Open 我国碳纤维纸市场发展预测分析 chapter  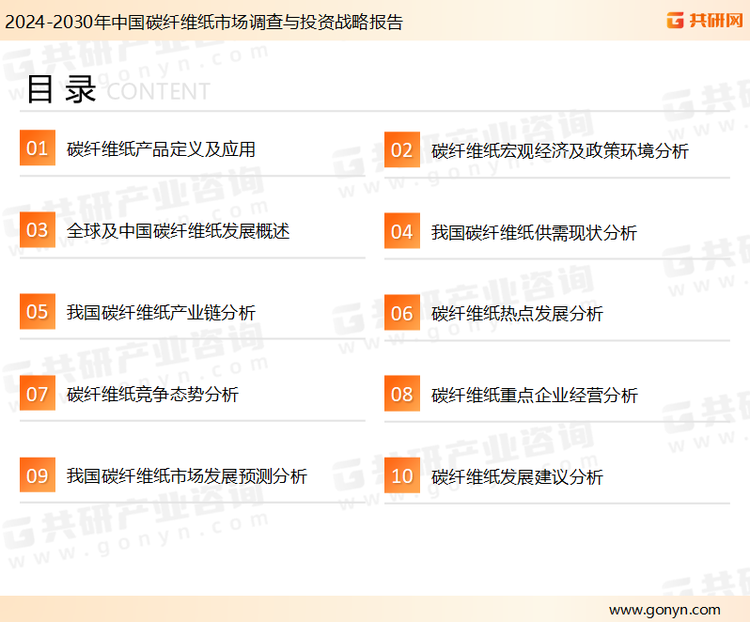point(187,476)
